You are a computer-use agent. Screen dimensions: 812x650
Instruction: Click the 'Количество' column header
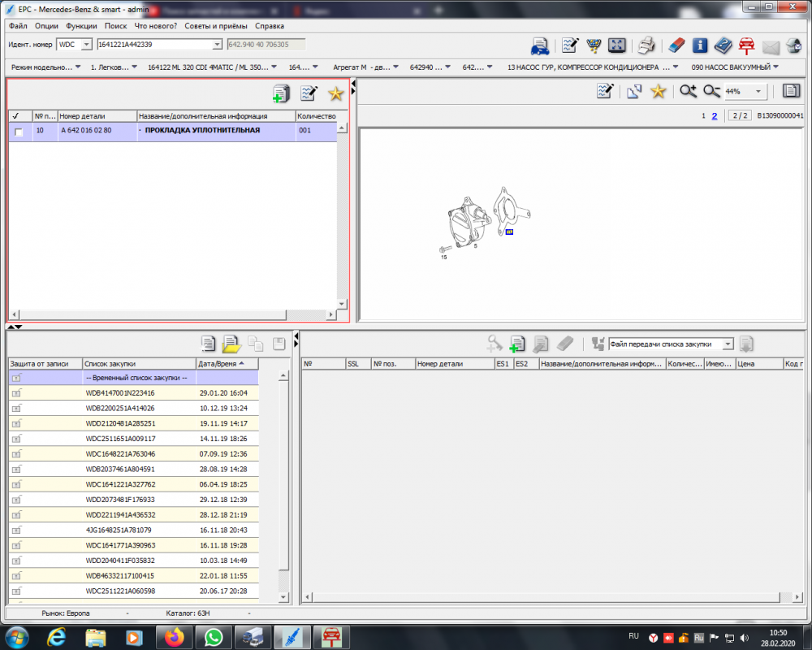click(x=317, y=116)
